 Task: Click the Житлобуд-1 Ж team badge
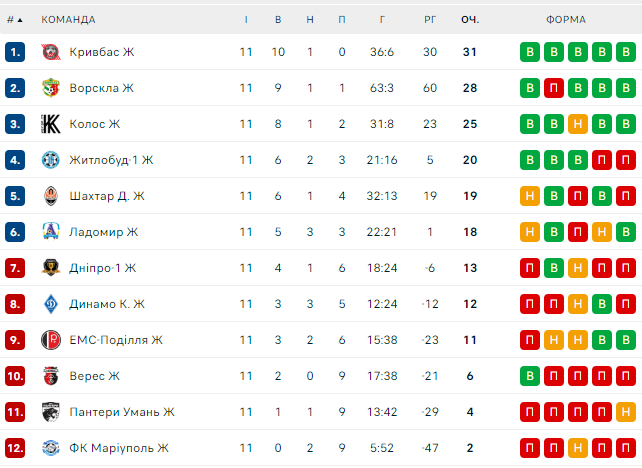pos(51,160)
